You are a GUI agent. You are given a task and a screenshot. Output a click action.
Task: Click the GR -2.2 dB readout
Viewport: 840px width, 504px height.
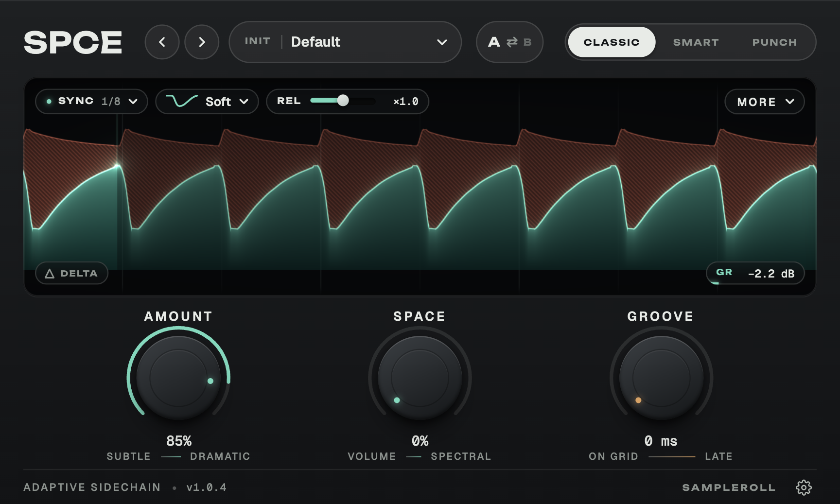click(x=755, y=273)
